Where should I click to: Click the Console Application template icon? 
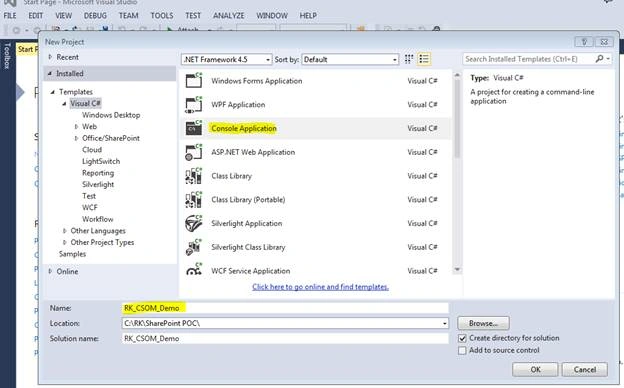click(194, 128)
